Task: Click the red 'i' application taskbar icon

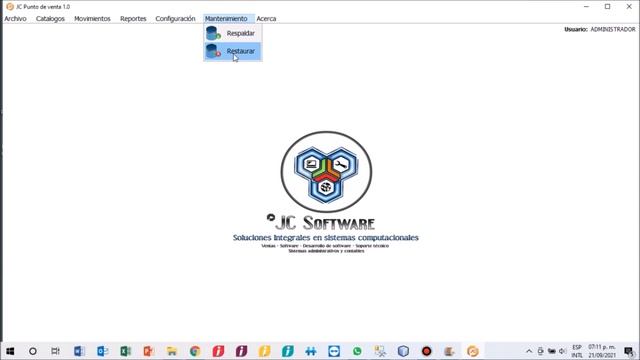Action: [x=218, y=351]
